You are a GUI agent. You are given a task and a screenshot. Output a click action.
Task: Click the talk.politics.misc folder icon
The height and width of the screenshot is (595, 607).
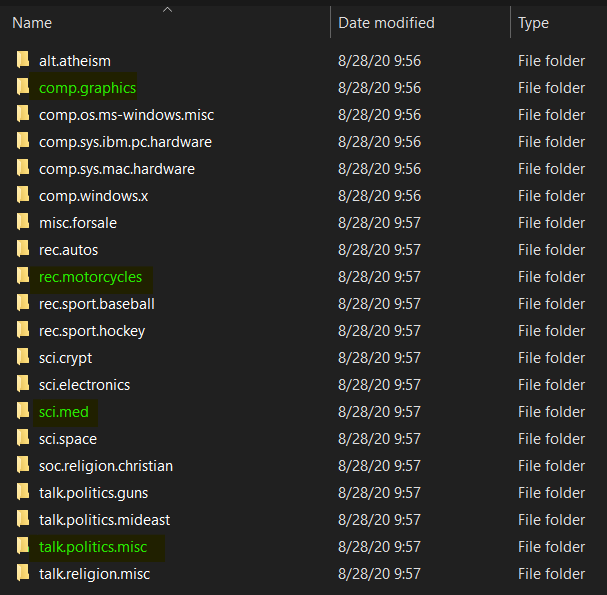pyautogui.click(x=23, y=547)
